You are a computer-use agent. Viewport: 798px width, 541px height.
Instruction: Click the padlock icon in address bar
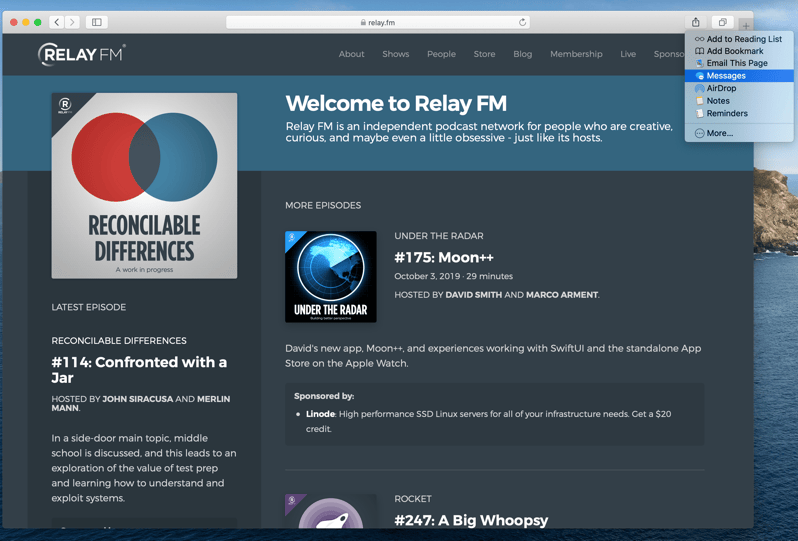pyautogui.click(x=363, y=22)
